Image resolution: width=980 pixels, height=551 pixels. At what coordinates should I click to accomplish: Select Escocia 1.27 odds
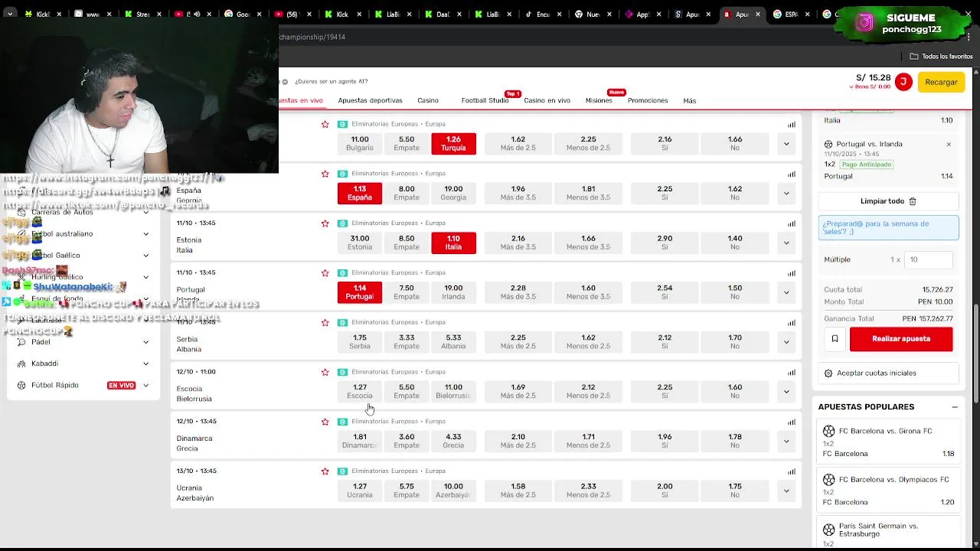pos(360,392)
